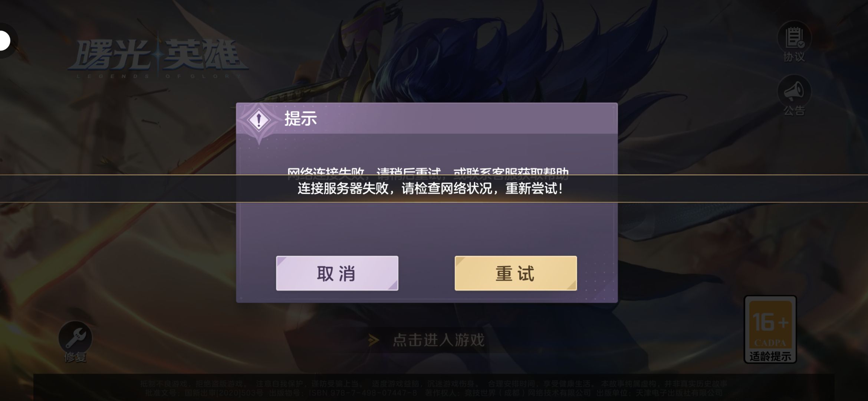868x401 pixels.
Task: Click the 网络连接失败 message text in dialog
Action: pos(428,171)
